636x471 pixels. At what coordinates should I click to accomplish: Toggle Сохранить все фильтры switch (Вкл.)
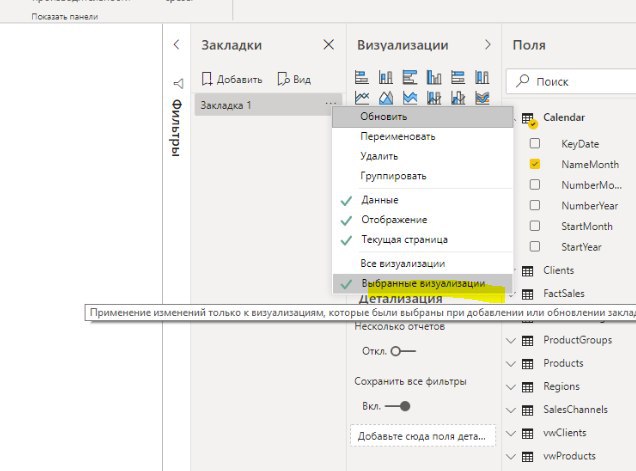tap(398, 406)
